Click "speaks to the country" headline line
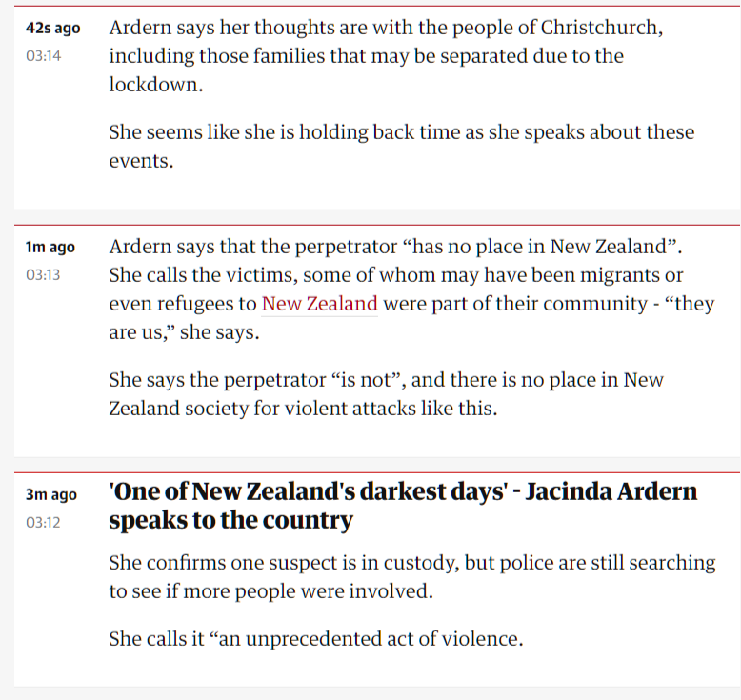741x700 pixels. (230, 520)
